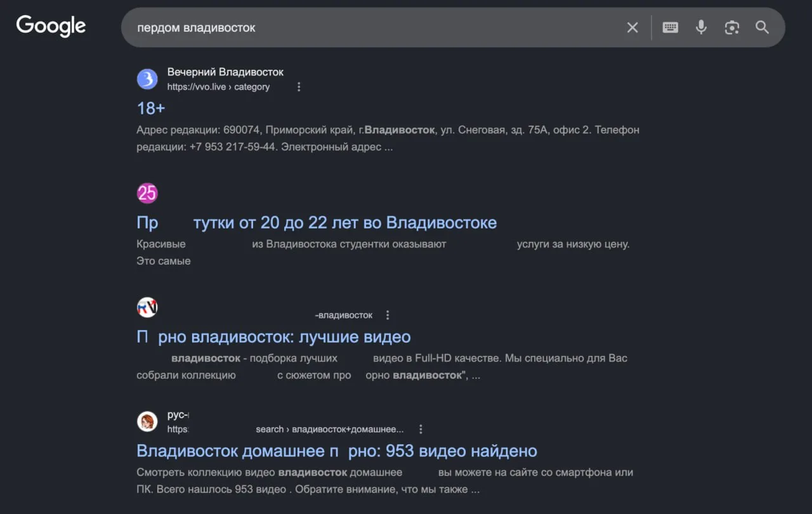812x514 pixels.
Task: Click snippet text Адрес редакции: 690074
Action: [198, 130]
